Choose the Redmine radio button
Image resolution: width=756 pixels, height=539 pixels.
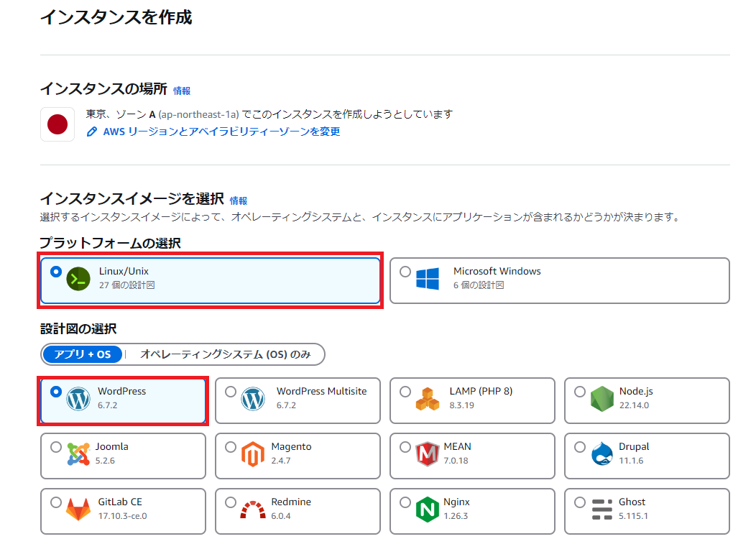point(231,502)
